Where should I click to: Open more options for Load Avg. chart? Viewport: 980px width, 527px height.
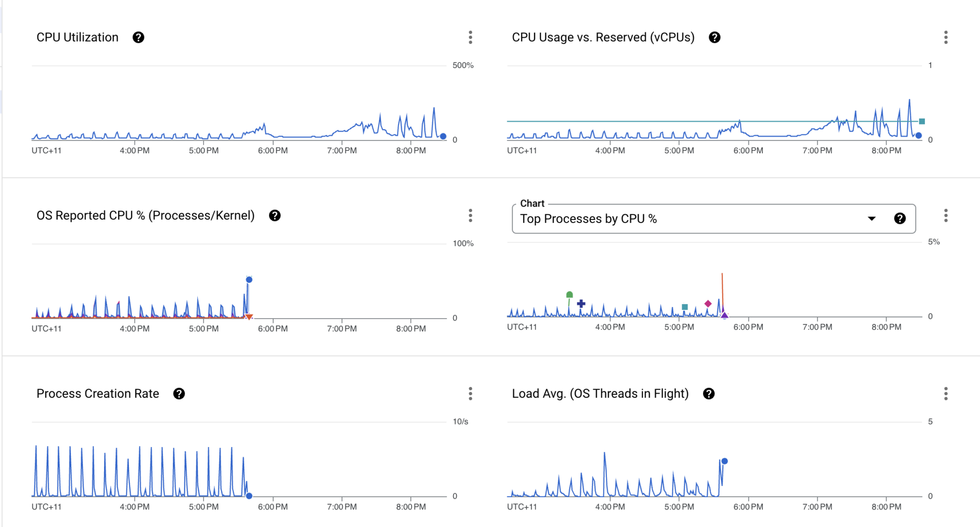click(x=946, y=394)
